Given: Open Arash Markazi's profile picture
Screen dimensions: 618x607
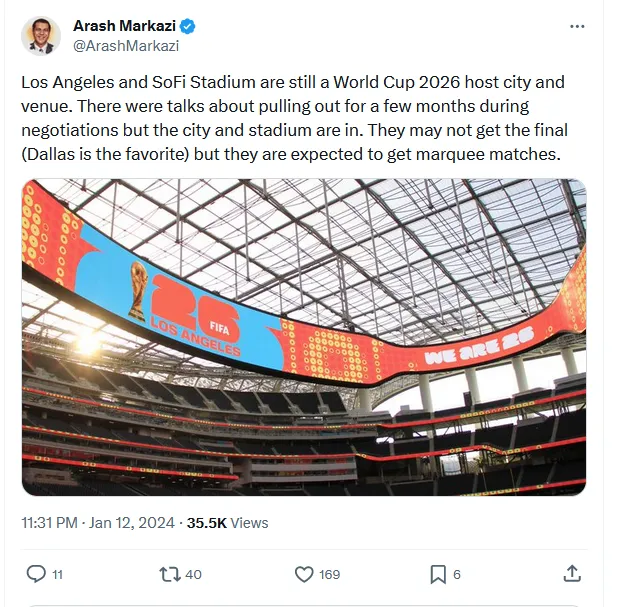Looking at the screenshot, I should [x=40, y=35].
